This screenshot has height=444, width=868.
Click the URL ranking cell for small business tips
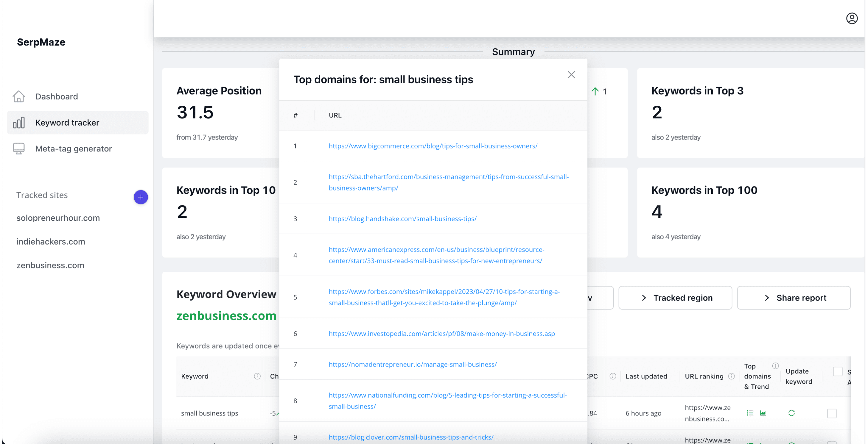pyautogui.click(x=707, y=413)
